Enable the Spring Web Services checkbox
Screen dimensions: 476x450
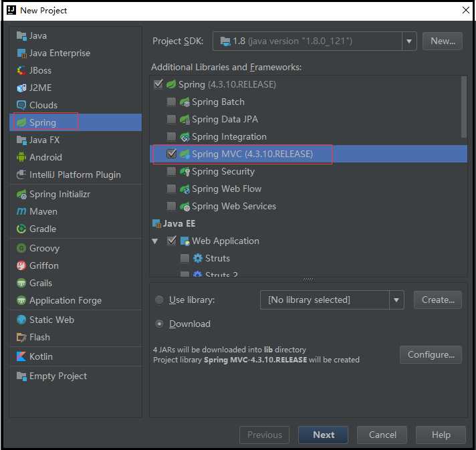click(x=172, y=206)
